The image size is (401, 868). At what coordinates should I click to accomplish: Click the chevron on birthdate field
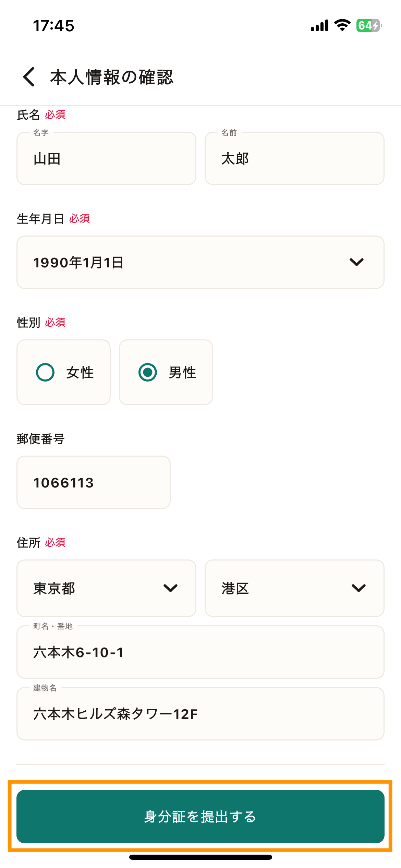356,262
